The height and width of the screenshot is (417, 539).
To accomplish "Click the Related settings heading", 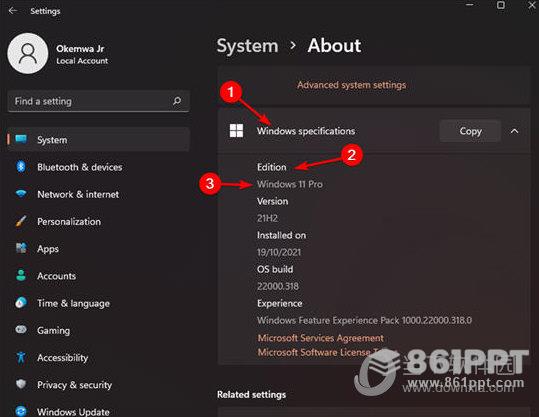I will 251,395.
